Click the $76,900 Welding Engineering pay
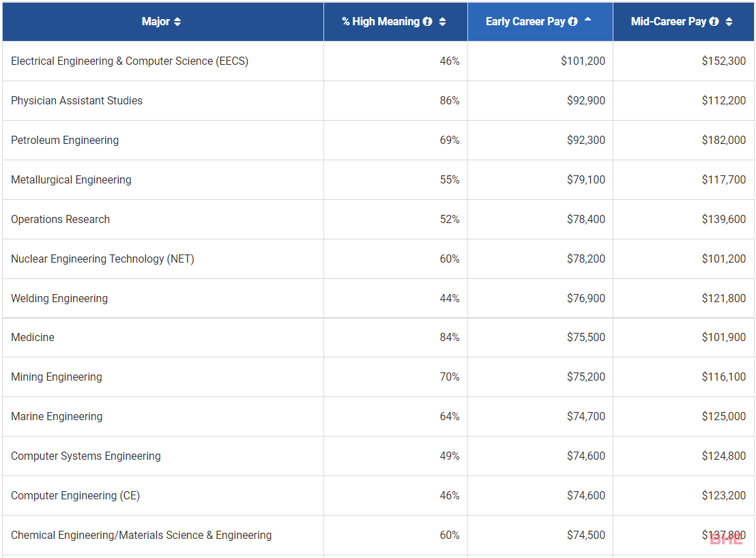Viewport: 756px width, 558px height. coord(586,298)
